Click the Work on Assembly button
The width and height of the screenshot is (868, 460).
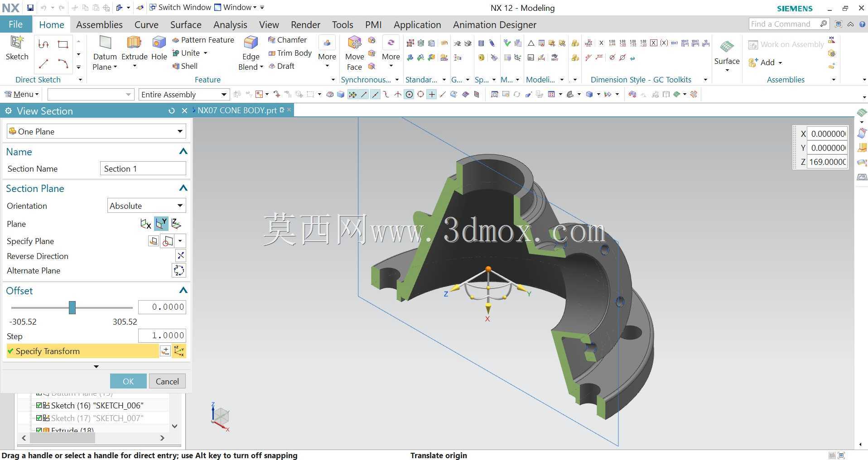point(786,44)
